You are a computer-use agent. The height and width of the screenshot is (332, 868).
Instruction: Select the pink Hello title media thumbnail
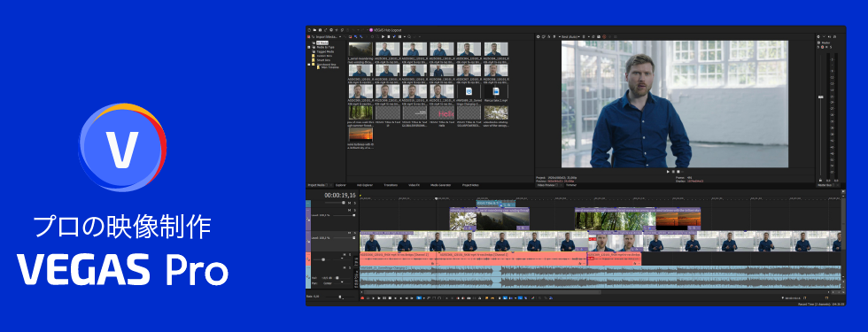point(442,113)
